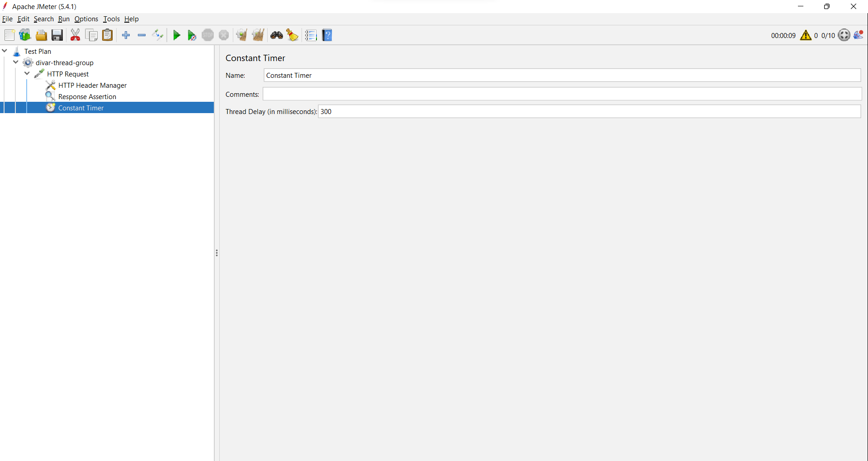Viewport: 868px width, 461px height.
Task: Select divar-thread-group in the tree
Action: tap(64, 63)
